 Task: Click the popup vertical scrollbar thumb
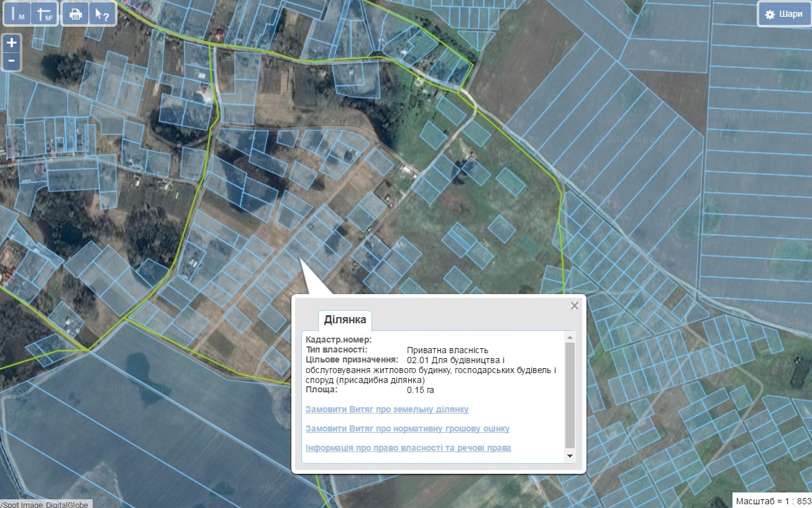570,395
